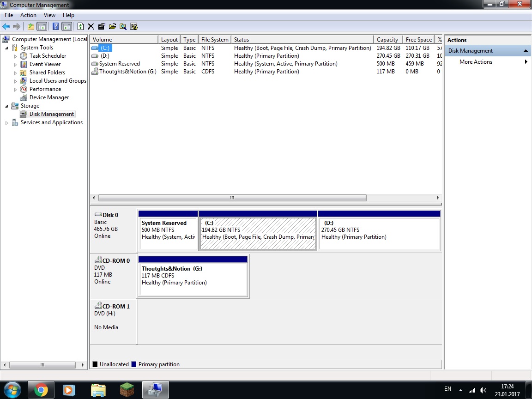This screenshot has height=399, width=532.
Task: Click More Actions in Actions pane
Action: tap(476, 62)
